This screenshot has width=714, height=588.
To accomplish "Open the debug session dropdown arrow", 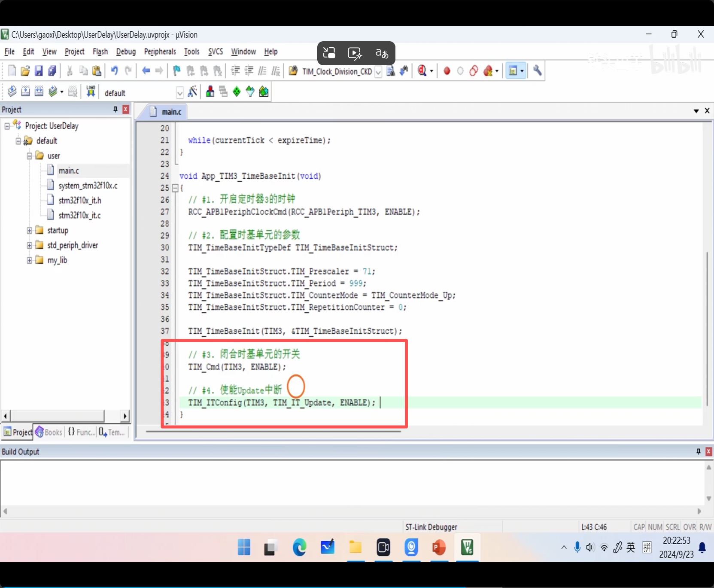I will tap(431, 71).
